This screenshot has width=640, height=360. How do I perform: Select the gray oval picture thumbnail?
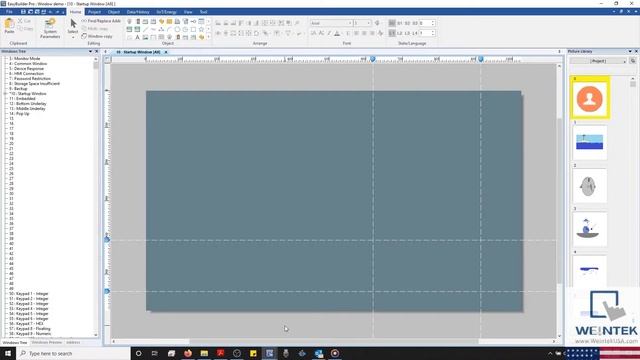[x=590, y=186]
